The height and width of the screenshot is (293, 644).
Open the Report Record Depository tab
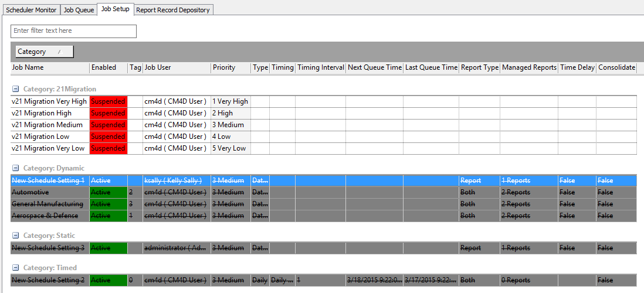pos(173,10)
